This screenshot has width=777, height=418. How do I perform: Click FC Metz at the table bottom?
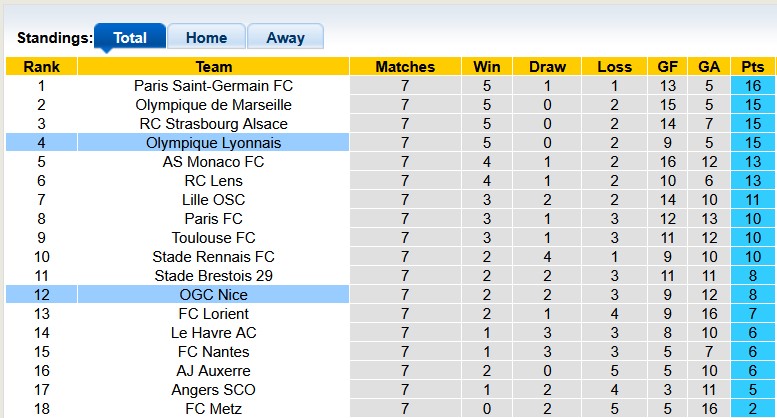point(214,409)
